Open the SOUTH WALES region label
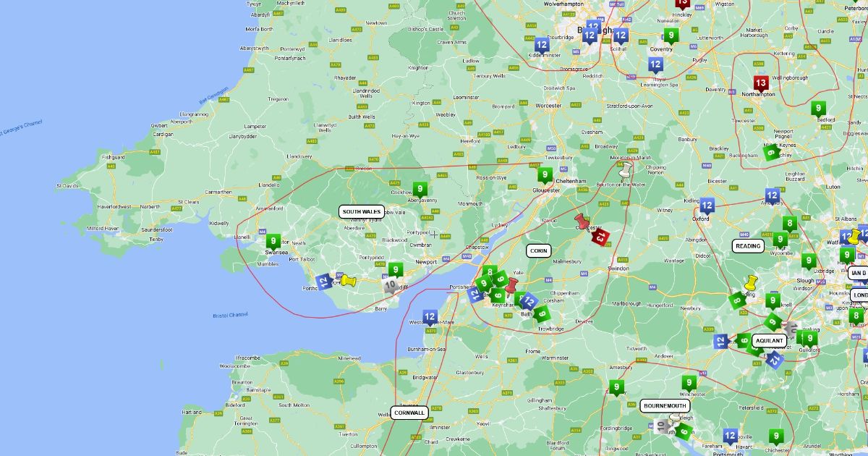This screenshot has height=456, width=868. click(x=362, y=211)
